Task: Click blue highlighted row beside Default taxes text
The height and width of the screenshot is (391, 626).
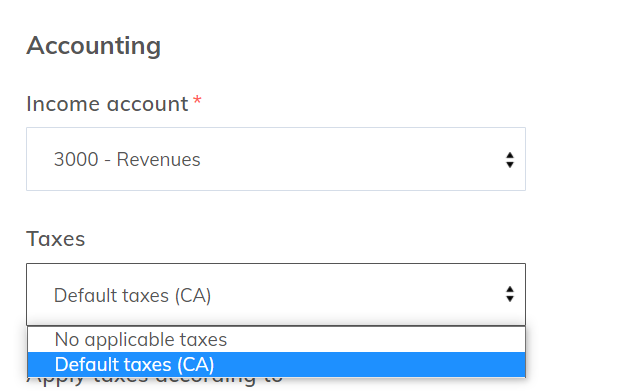Action: [369, 364]
